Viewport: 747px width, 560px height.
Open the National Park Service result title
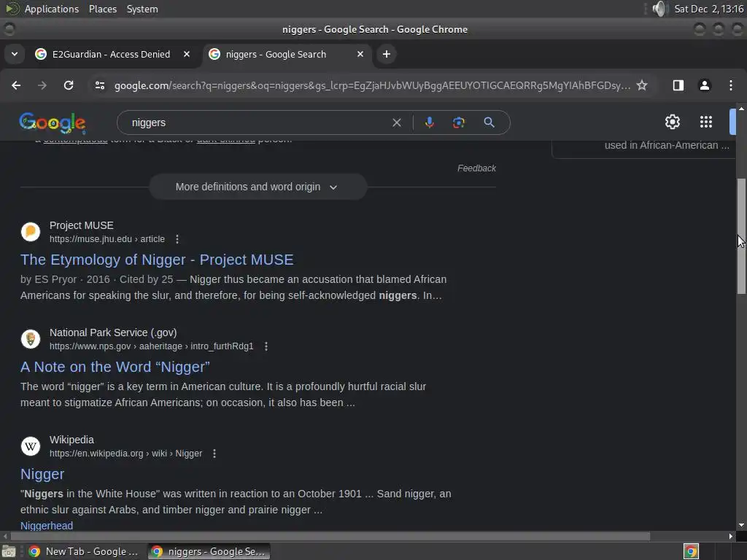(x=115, y=367)
